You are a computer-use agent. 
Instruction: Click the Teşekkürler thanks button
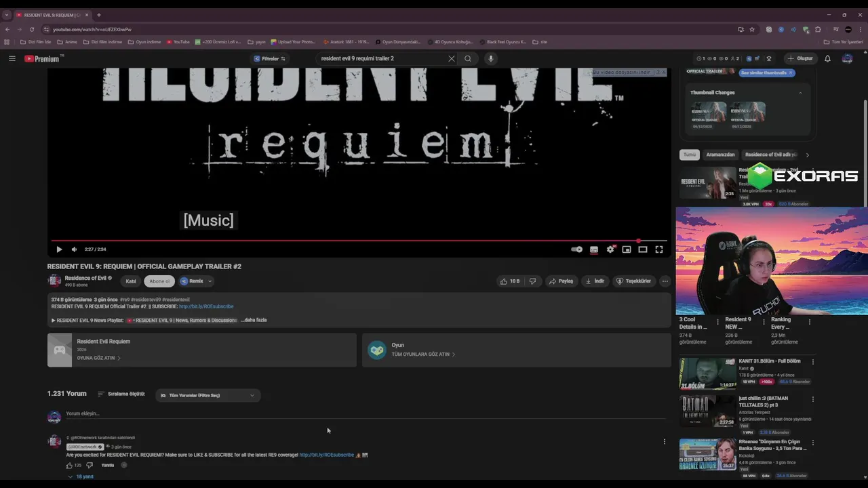[633, 281]
